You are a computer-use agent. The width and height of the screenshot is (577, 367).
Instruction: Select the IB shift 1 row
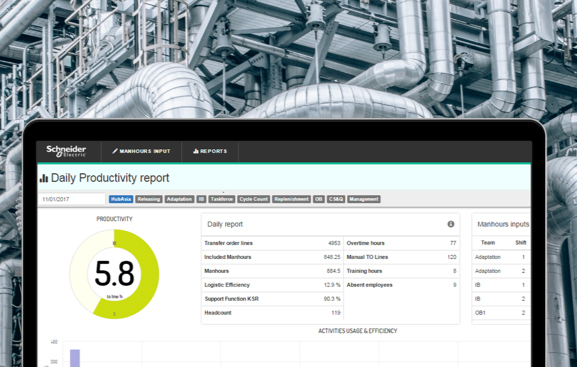point(501,285)
